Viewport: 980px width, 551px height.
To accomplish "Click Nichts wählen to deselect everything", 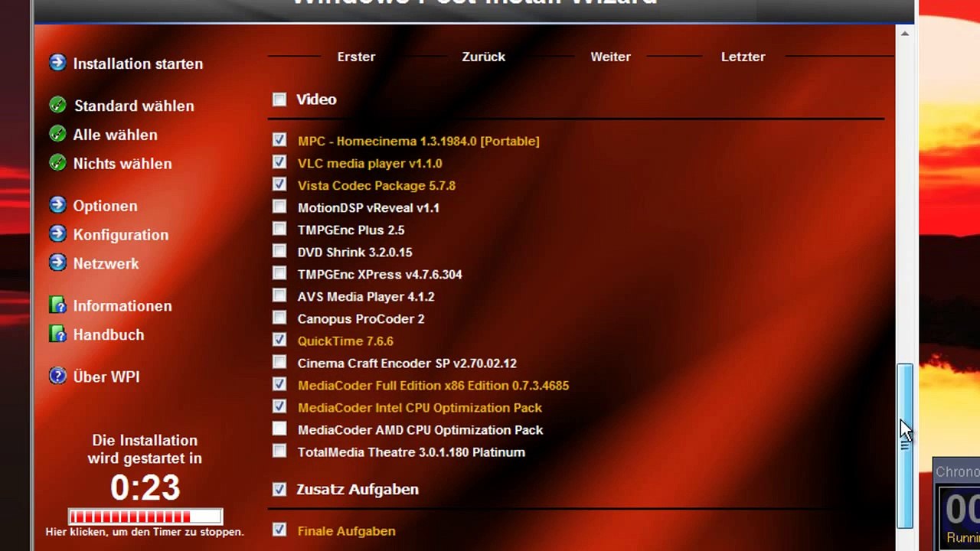I will coord(122,164).
